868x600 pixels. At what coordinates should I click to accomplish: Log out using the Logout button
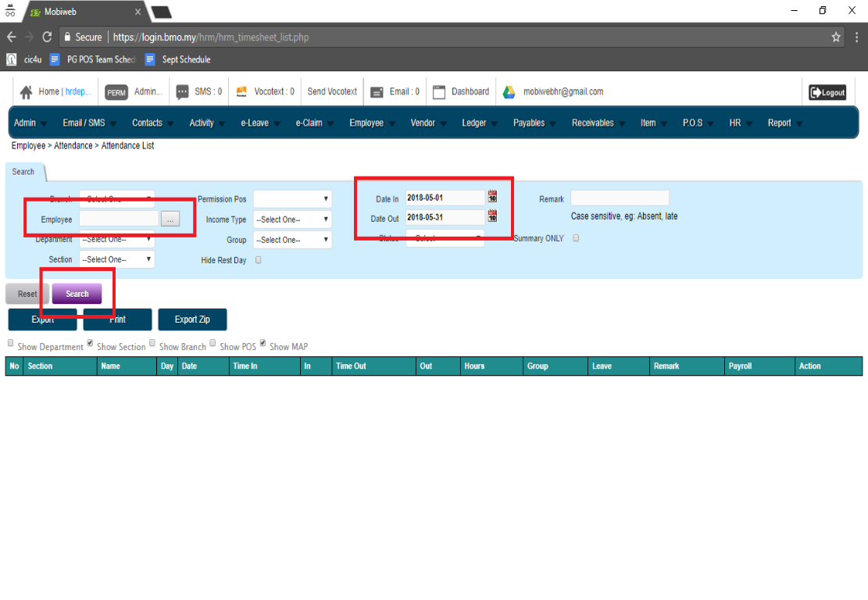[x=827, y=92]
